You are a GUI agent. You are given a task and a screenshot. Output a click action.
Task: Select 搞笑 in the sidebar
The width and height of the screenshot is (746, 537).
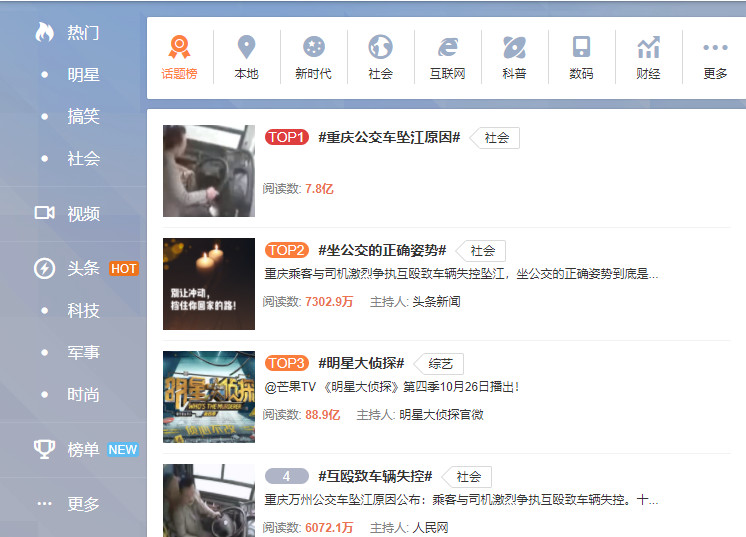(x=83, y=116)
